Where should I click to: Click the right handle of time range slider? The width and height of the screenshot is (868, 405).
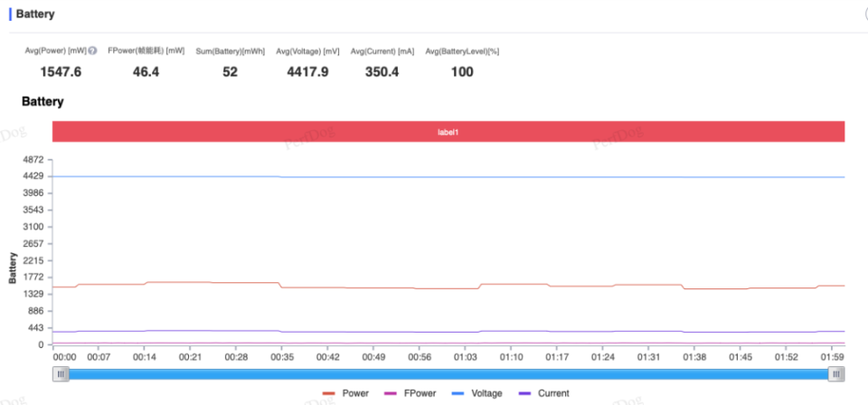(x=836, y=374)
